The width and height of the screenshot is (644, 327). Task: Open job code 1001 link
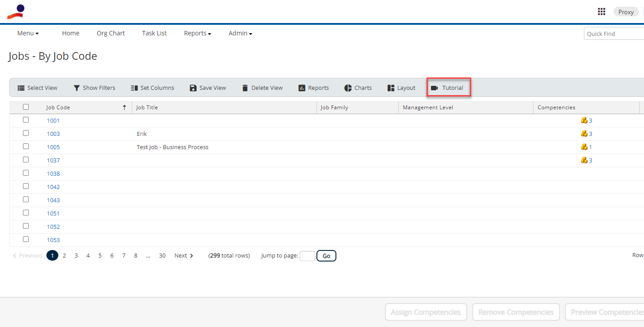tap(53, 120)
